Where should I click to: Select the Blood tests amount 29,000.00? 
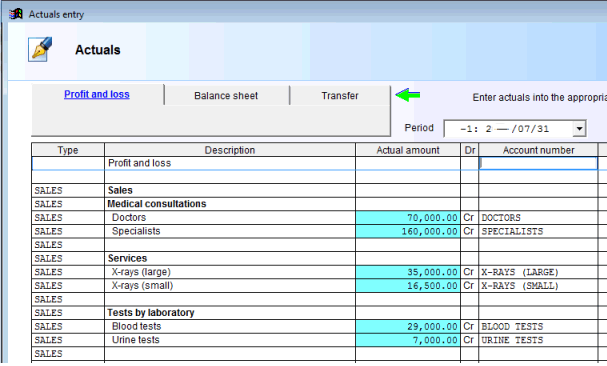pyautogui.click(x=408, y=326)
